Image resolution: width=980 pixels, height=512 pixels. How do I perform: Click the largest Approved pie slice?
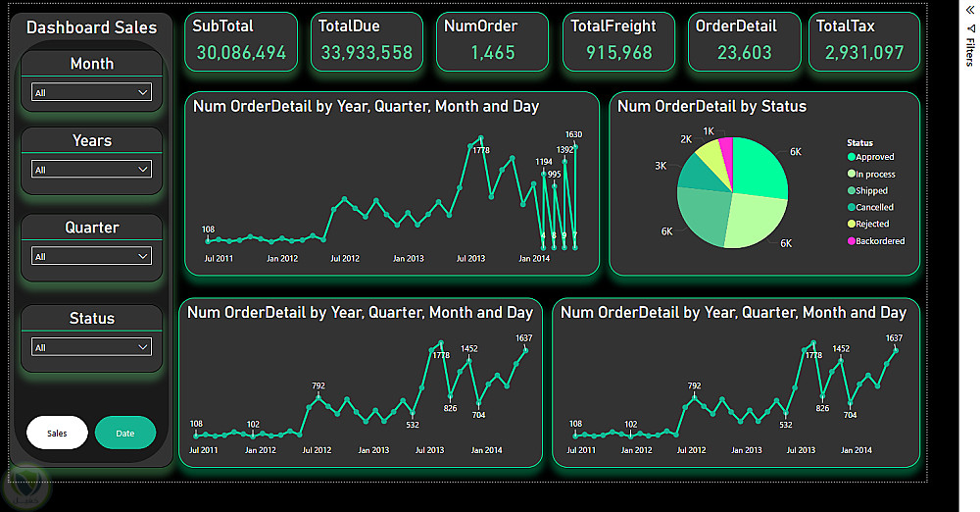point(759,167)
